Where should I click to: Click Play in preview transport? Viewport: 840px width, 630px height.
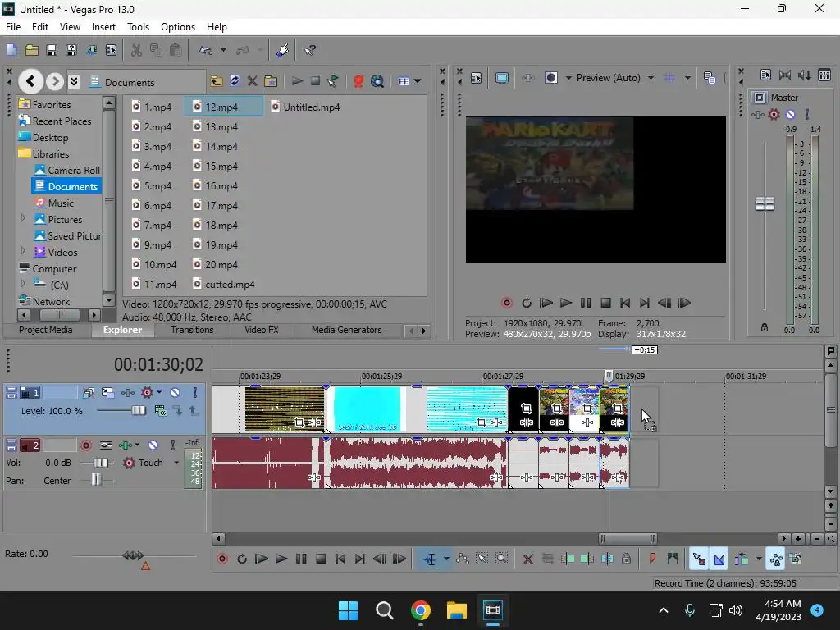pos(566,303)
